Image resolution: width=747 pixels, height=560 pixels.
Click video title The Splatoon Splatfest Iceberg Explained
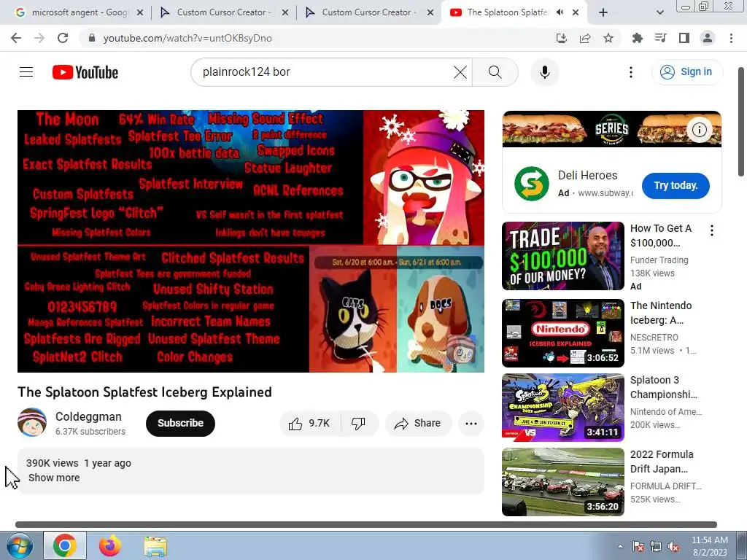point(145,392)
